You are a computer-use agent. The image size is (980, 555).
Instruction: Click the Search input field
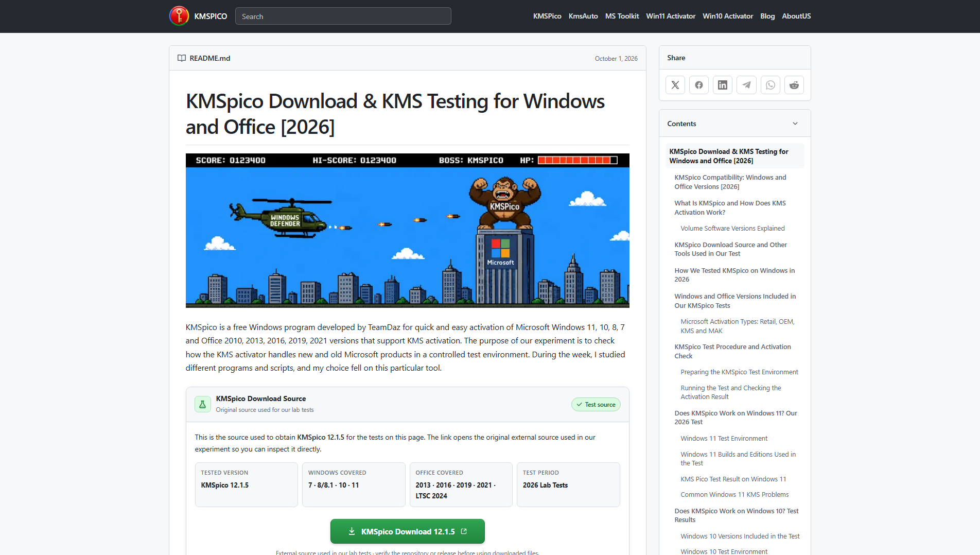pos(343,16)
